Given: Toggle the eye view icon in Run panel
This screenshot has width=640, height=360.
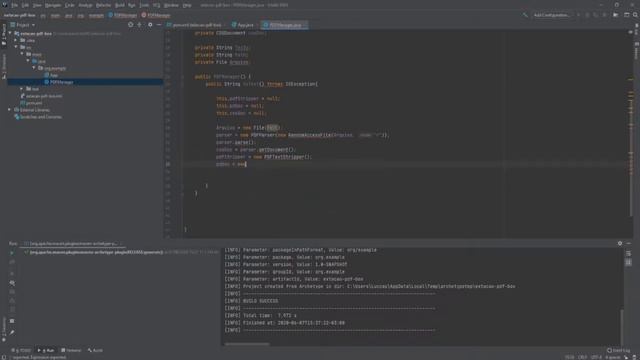Looking at the screenshot, I should coord(12,282).
